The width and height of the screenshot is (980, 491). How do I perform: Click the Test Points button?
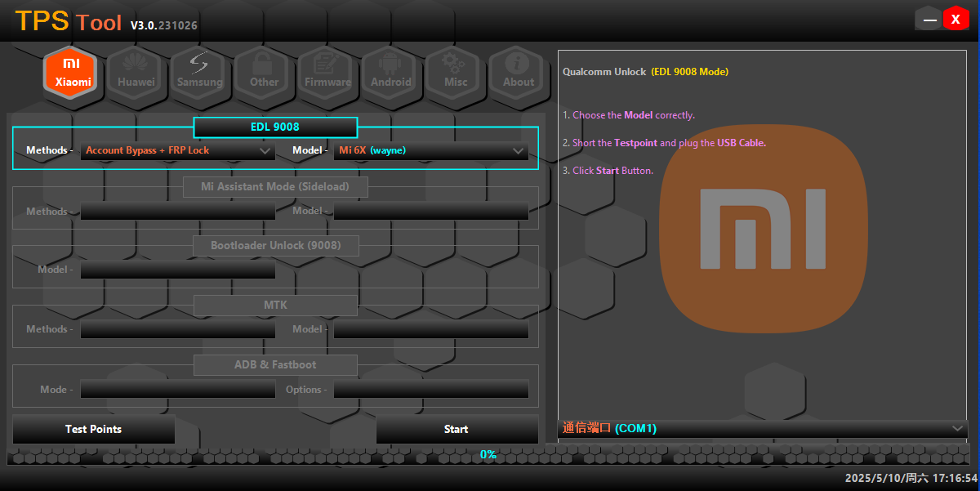pyautogui.click(x=94, y=430)
